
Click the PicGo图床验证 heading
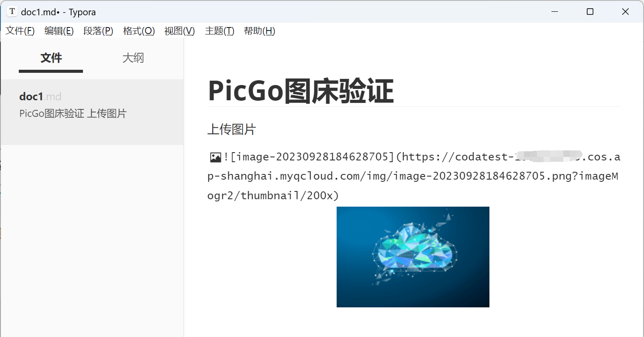[x=301, y=91]
